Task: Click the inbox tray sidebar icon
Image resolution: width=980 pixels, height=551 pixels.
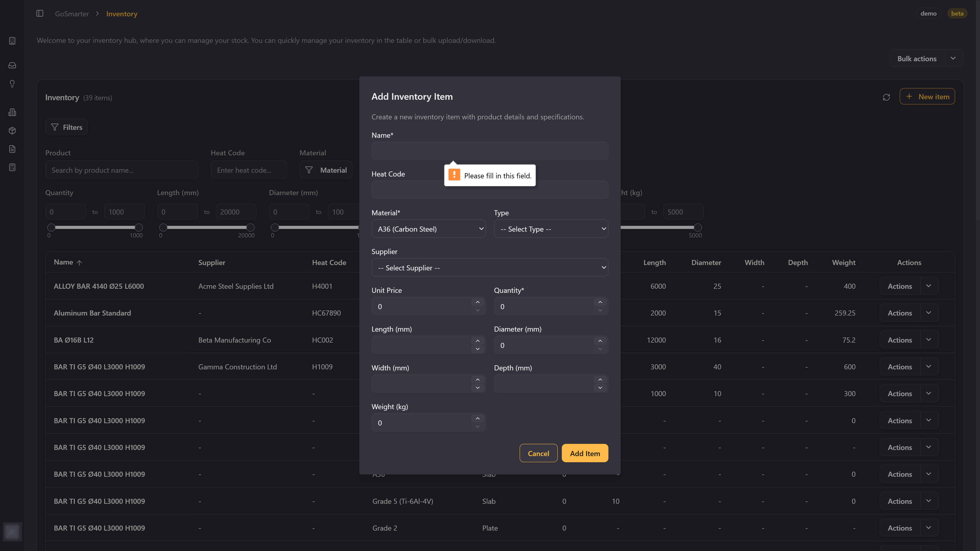Action: pos(12,65)
